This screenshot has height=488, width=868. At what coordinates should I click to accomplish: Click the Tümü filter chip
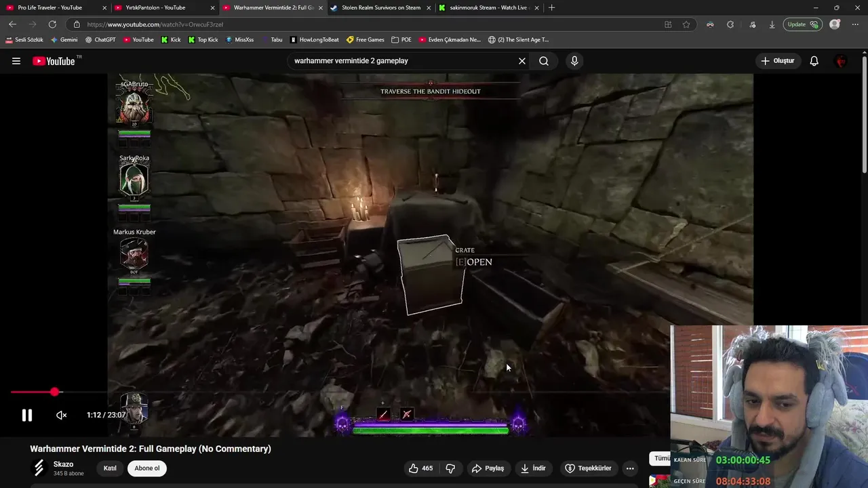[x=660, y=458]
